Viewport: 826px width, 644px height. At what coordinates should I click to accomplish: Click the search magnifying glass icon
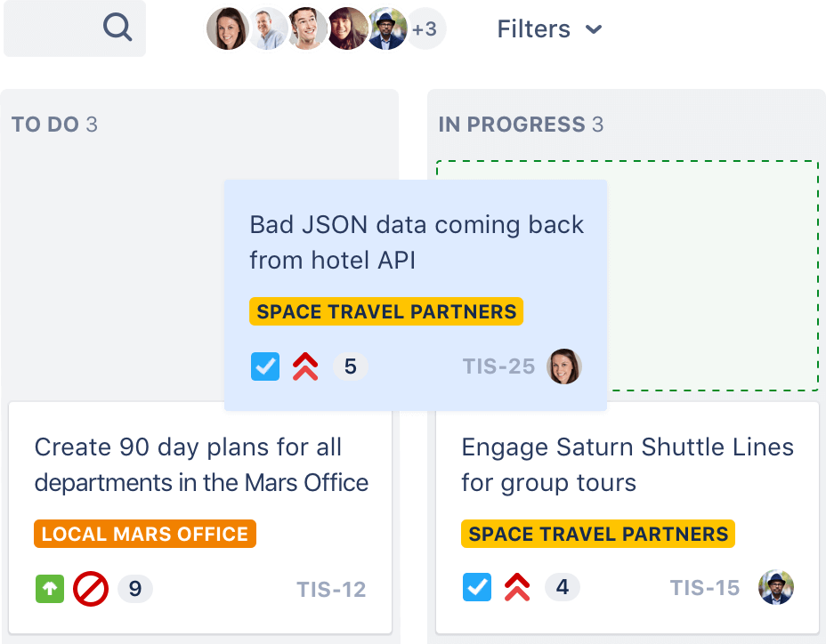tap(117, 28)
